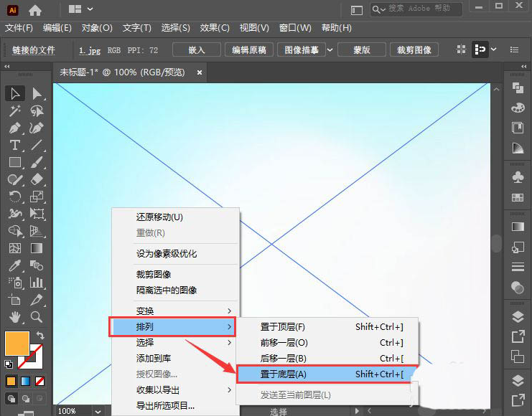
Task: Choose 置于顶层(F) from the submenu
Action: tap(327, 327)
